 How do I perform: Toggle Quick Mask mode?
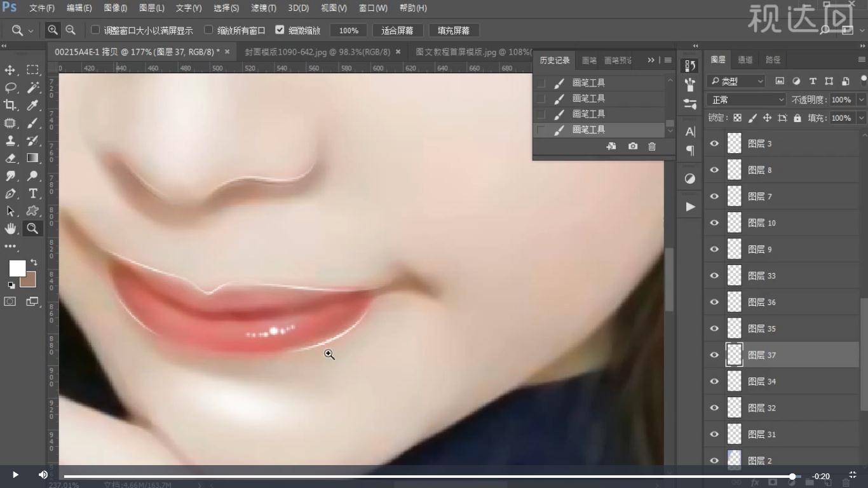click(x=10, y=302)
